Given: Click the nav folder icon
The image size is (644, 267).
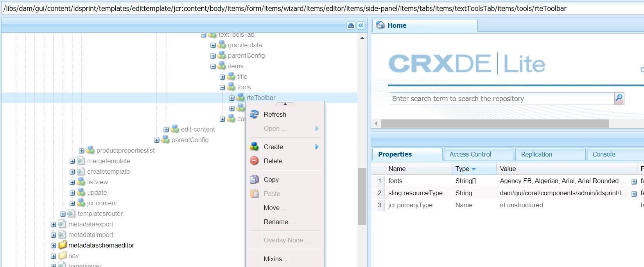Looking at the screenshot, I should point(63,255).
